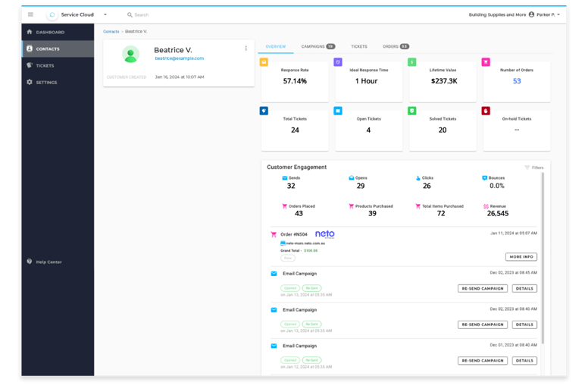Click the Bounces icon

pos(484,178)
